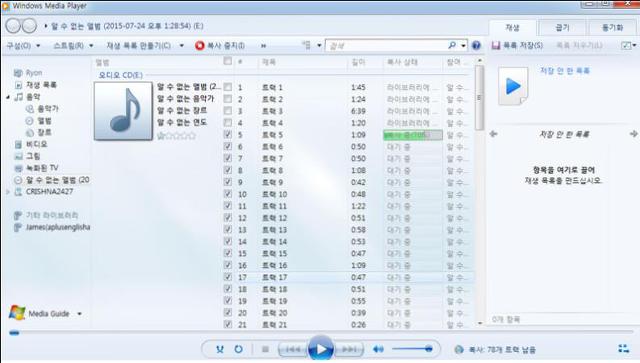
Task: Open the 재생 목록 만들기(C) dropdown
Action: (145, 45)
